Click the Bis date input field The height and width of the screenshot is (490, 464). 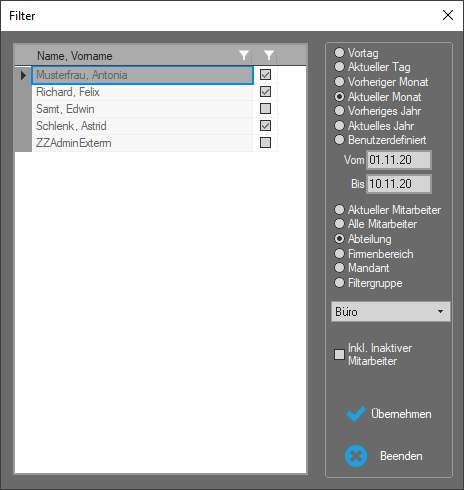399,184
